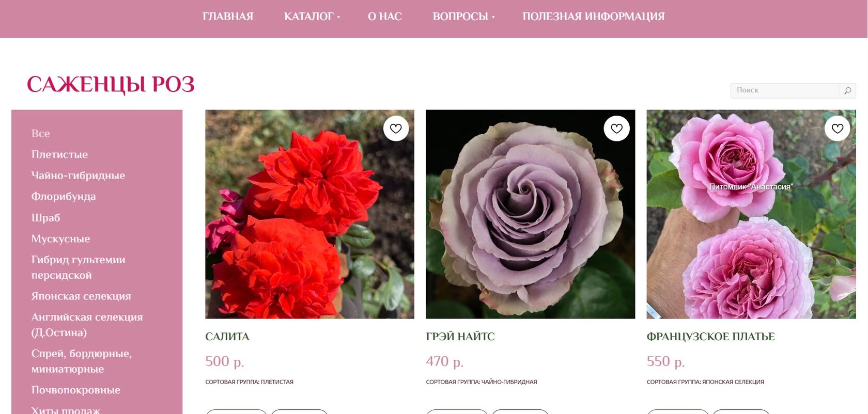Go to Полезная информация page
Screen dimensions: 868x414
click(x=594, y=17)
